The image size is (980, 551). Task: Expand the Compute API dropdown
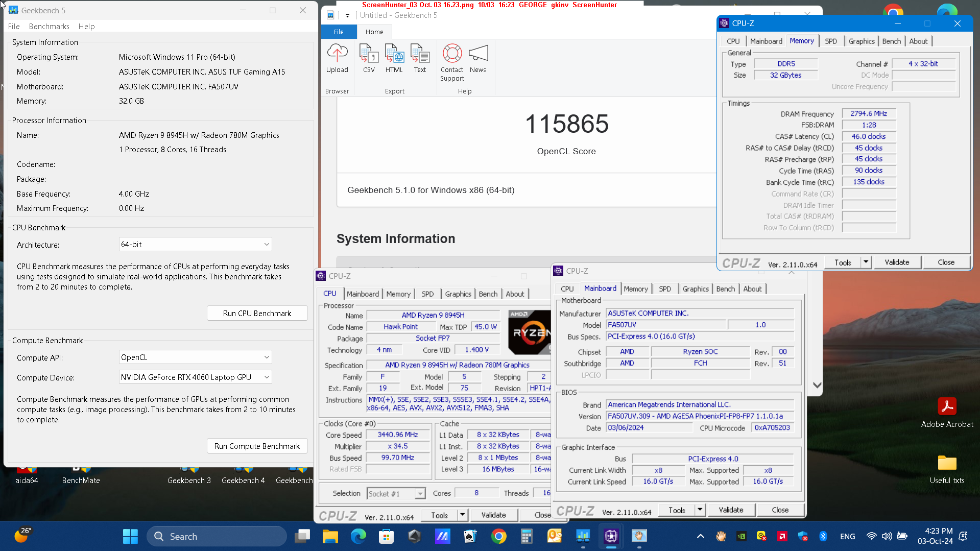[195, 357]
